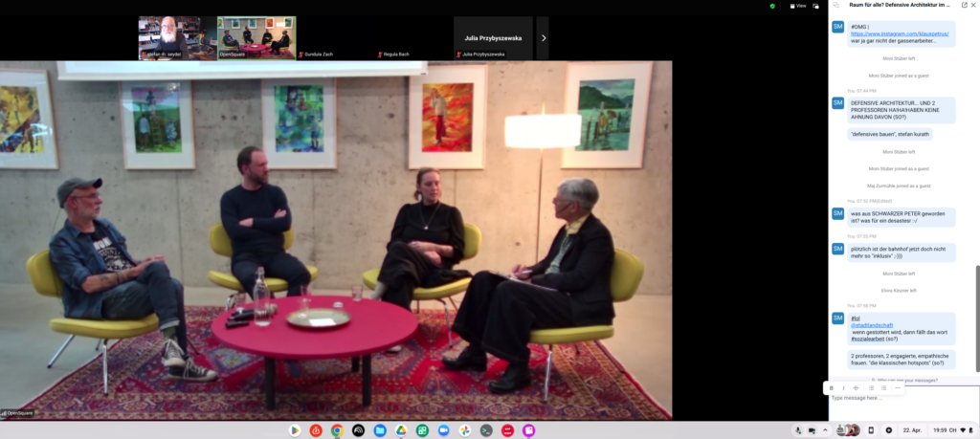Insert bulleted list in chat message
980x439 pixels.
[871, 387]
